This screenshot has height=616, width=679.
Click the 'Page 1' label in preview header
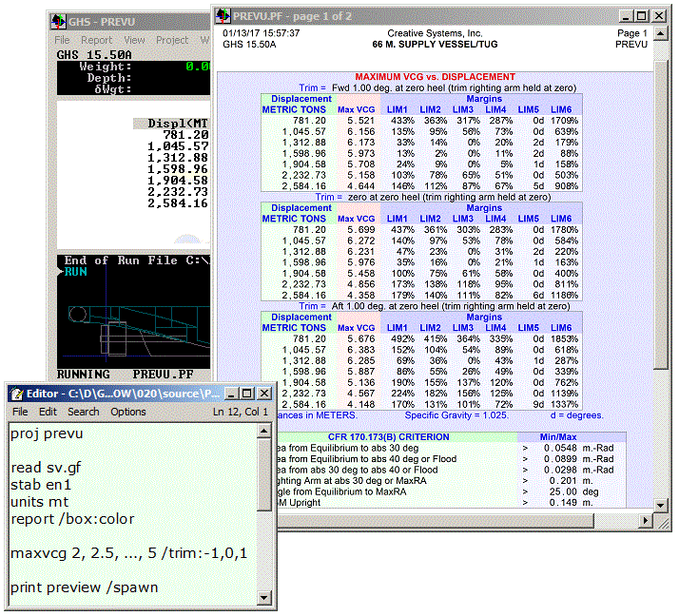[631, 33]
